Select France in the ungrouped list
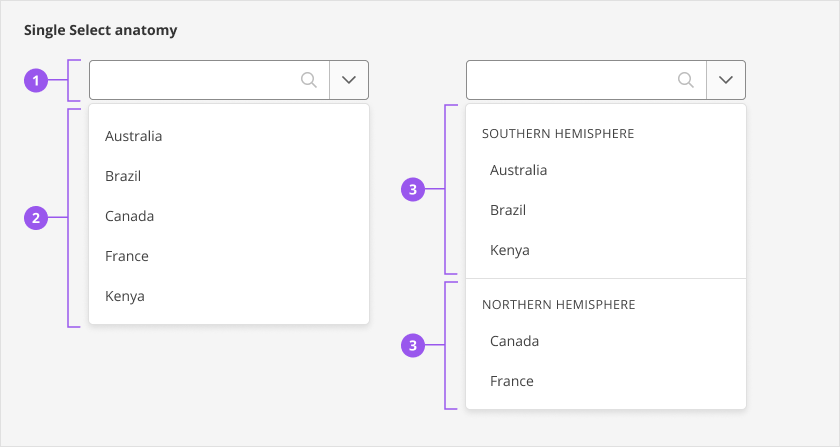This screenshot has width=840, height=447. 127,256
